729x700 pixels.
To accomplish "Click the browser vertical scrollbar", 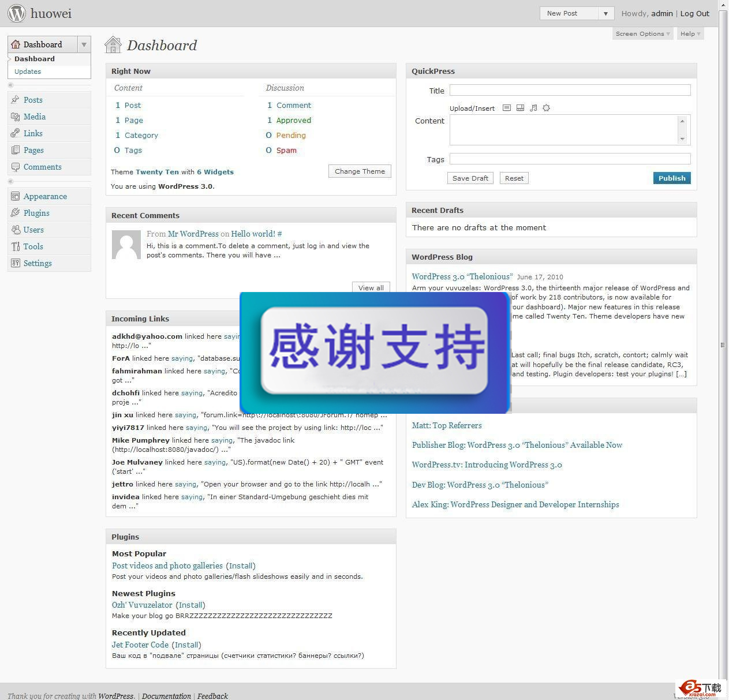I will [x=723, y=346].
